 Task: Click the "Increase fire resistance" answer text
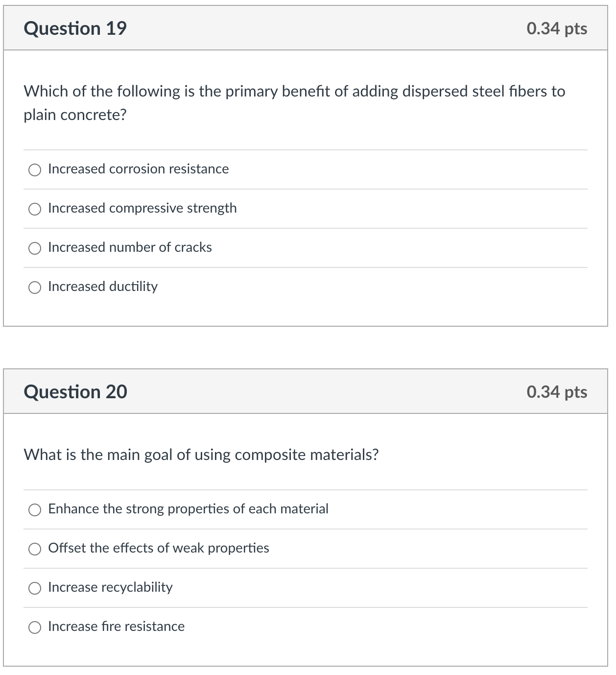(116, 626)
